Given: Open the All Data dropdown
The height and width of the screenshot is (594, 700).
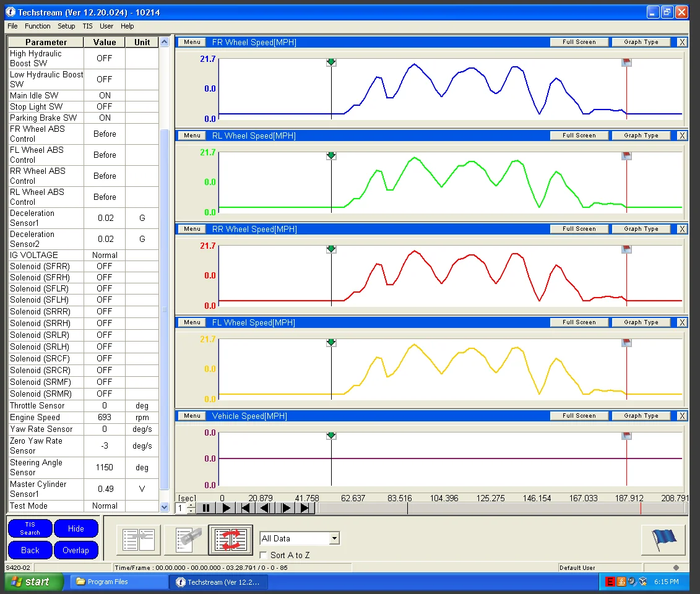Looking at the screenshot, I should (x=334, y=538).
